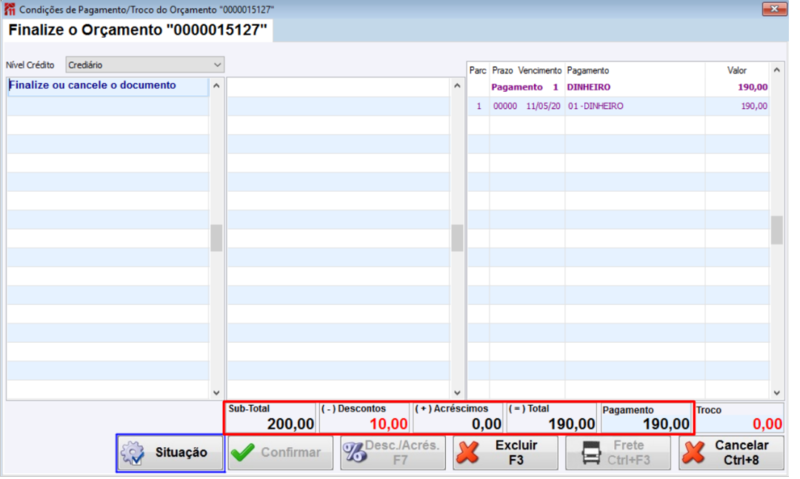800x479 pixels.
Task: Open the Nível Crédito dropdown
Action: pos(144,65)
